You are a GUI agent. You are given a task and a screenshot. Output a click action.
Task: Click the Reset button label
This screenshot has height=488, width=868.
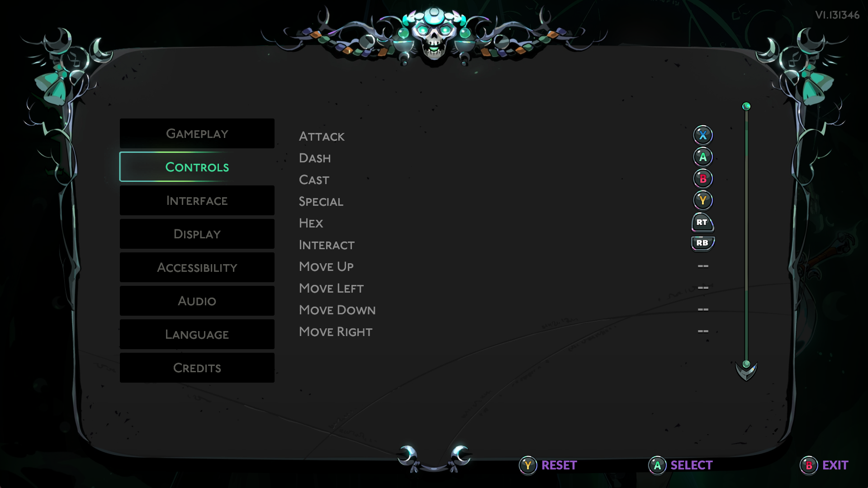pyautogui.click(x=559, y=465)
